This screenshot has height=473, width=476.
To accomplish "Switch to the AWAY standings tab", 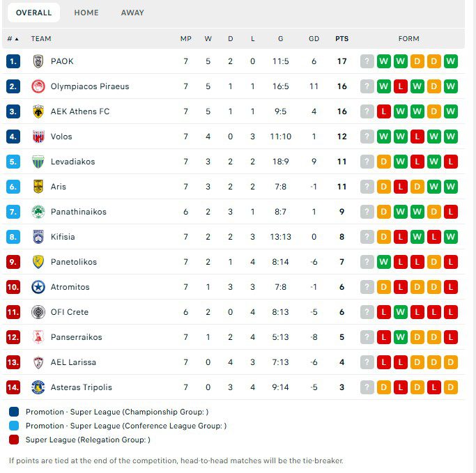I will (132, 13).
